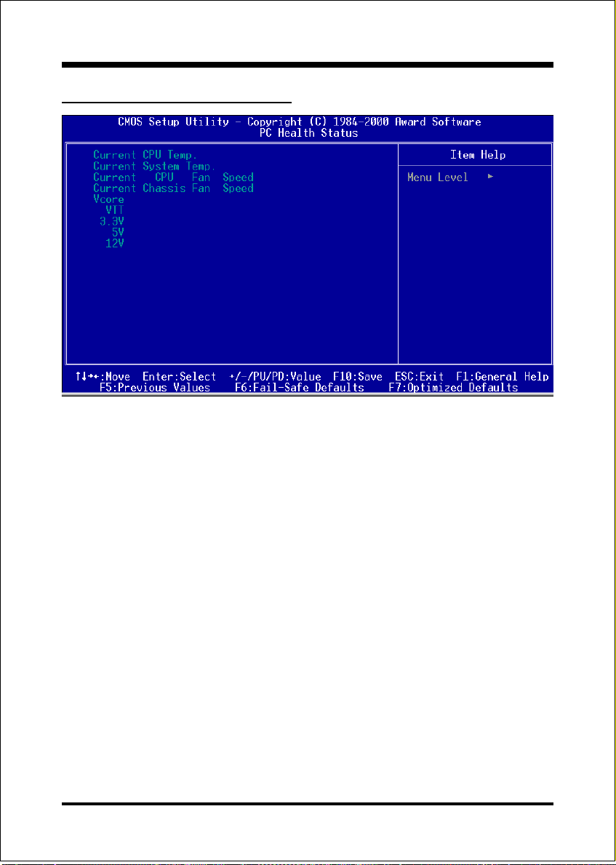Viewport: 616px width, 865px height.
Task: Click the F7:Optimized Defaults hint
Action: pyautogui.click(x=453, y=388)
